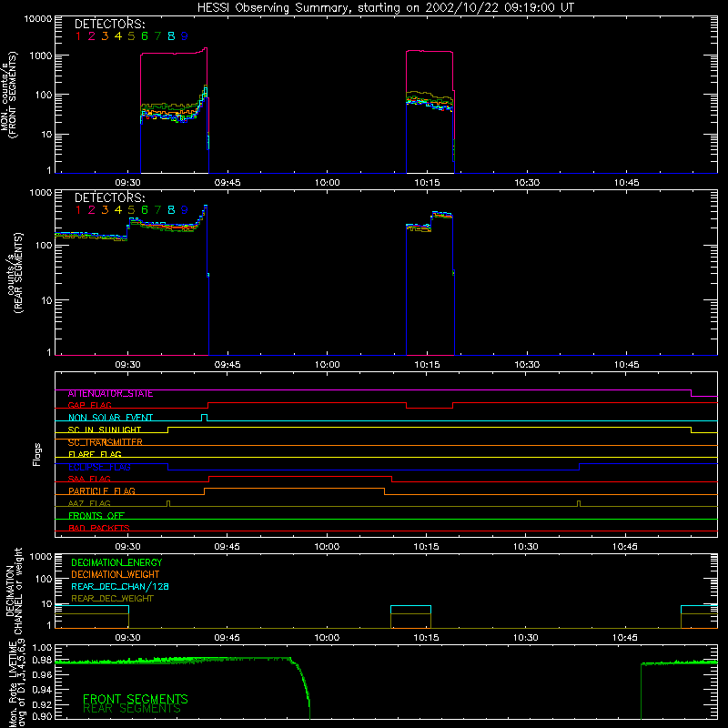The image size is (728, 728).
Task: Click the "ATTENUATOR_STATE" flag label
Action: [x=110, y=394]
